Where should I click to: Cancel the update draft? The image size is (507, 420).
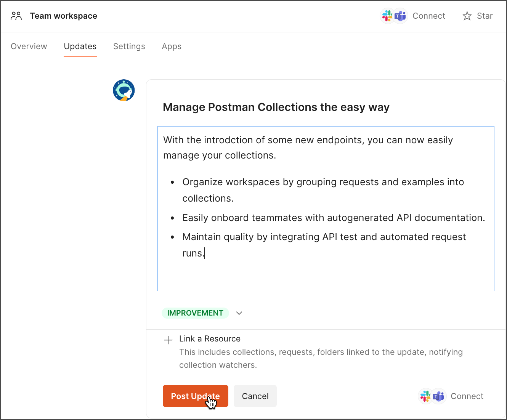[255, 396]
